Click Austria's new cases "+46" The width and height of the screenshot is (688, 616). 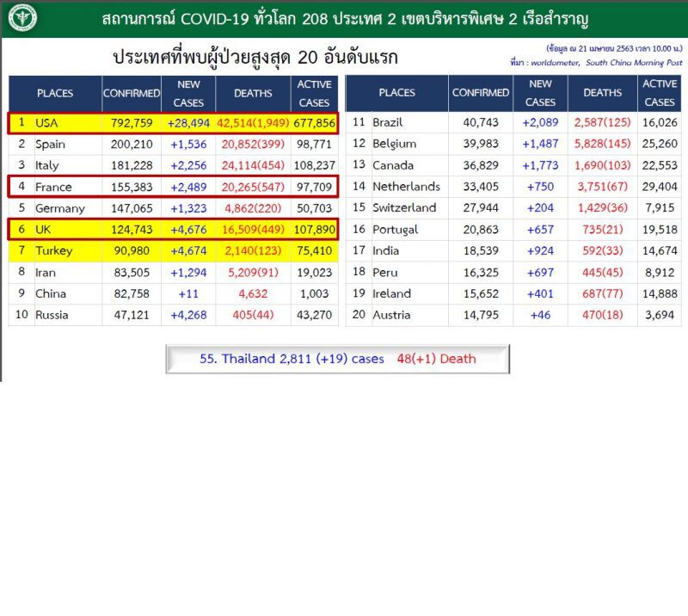tap(540, 315)
